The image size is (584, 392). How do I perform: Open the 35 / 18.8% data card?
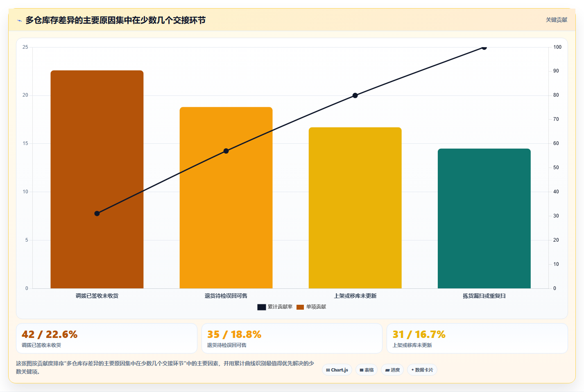[292, 338]
